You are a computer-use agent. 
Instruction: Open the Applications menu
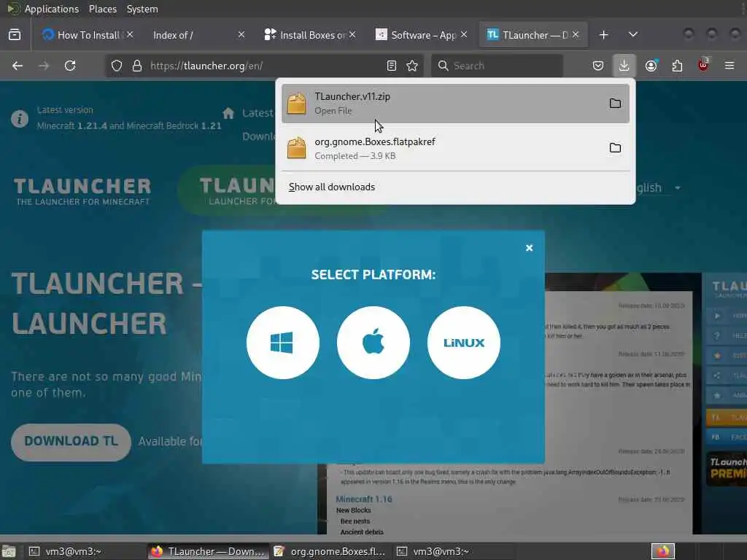click(x=52, y=9)
